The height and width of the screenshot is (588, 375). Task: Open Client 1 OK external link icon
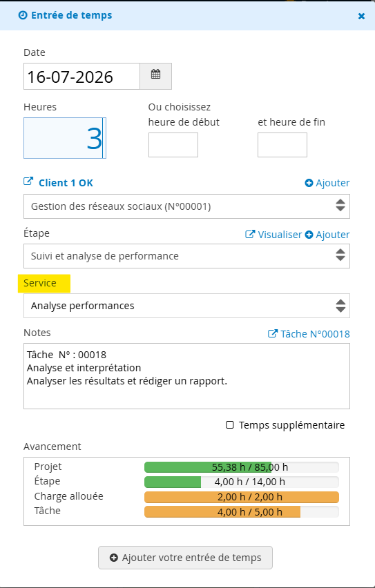click(28, 182)
